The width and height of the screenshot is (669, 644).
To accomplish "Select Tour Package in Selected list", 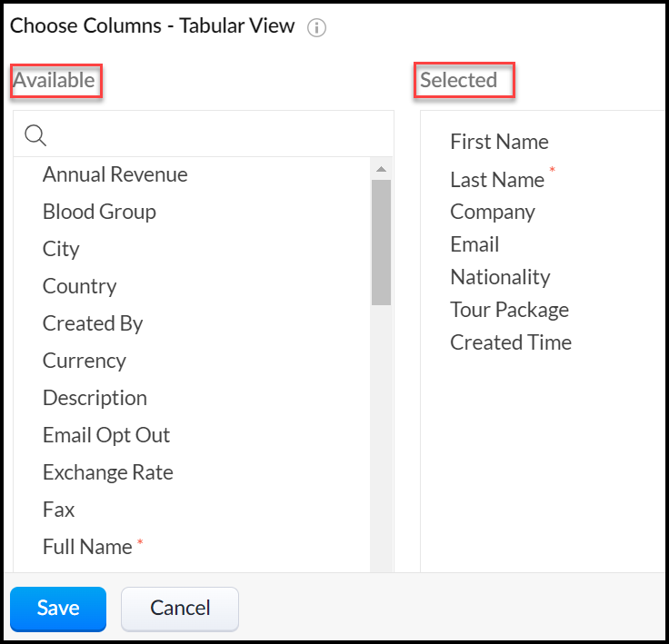I will 509,310.
